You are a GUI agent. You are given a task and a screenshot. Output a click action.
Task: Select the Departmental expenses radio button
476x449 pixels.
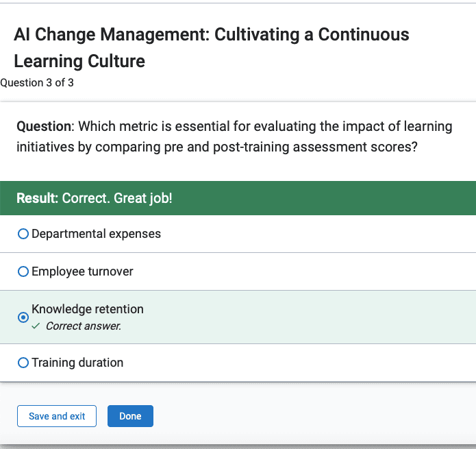pos(23,234)
